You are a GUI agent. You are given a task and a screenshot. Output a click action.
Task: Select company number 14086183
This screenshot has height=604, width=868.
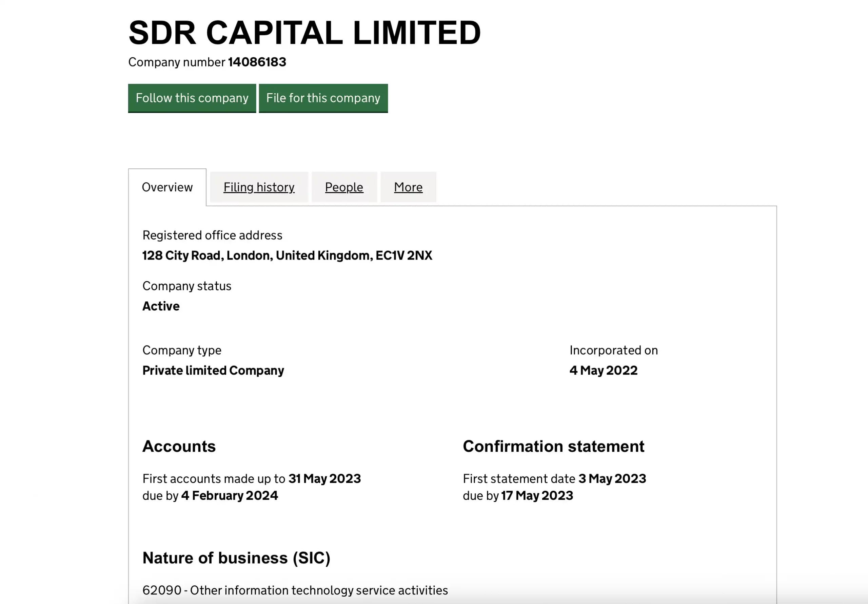257,62
